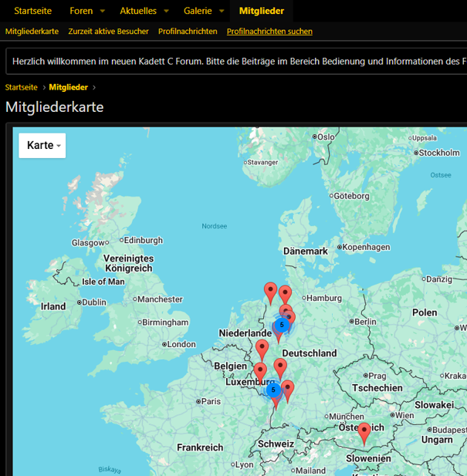Click the Göteborg label on map
Screen dimensions: 467x476
pyautogui.click(x=352, y=196)
